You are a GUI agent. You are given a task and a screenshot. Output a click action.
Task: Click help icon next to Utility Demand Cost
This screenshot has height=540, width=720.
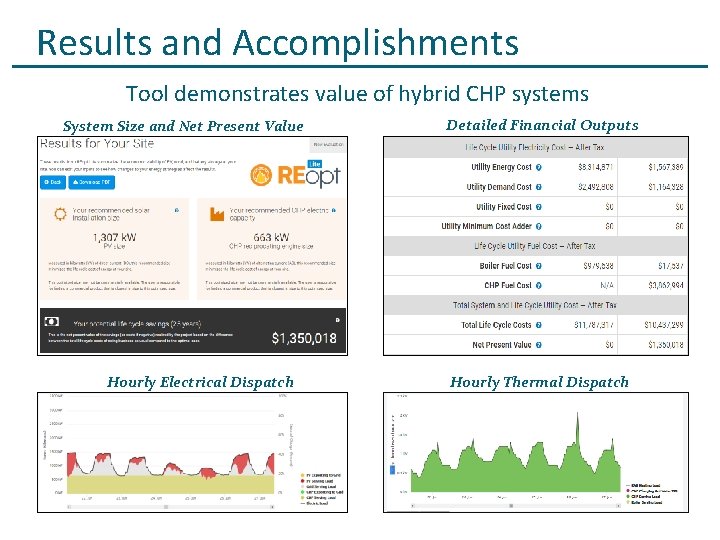coord(539,187)
